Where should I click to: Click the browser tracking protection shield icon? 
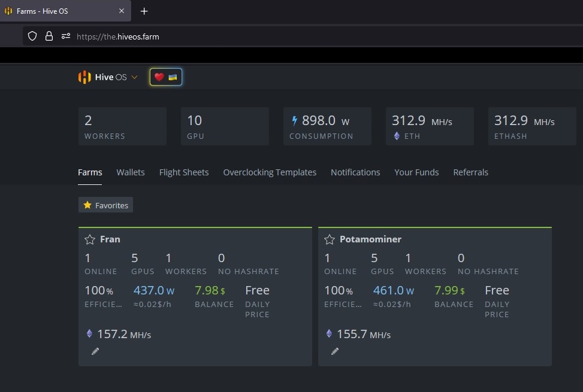point(32,36)
